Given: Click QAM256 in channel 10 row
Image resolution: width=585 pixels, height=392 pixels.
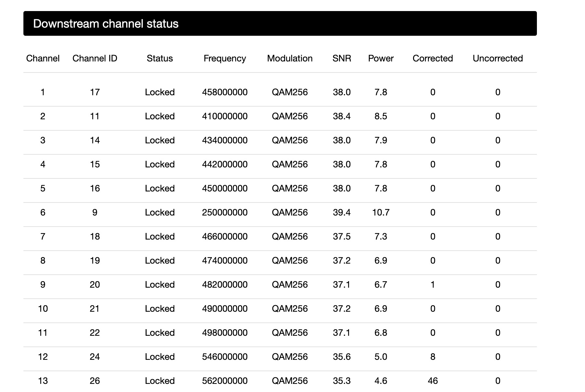Looking at the screenshot, I should 290,309.
